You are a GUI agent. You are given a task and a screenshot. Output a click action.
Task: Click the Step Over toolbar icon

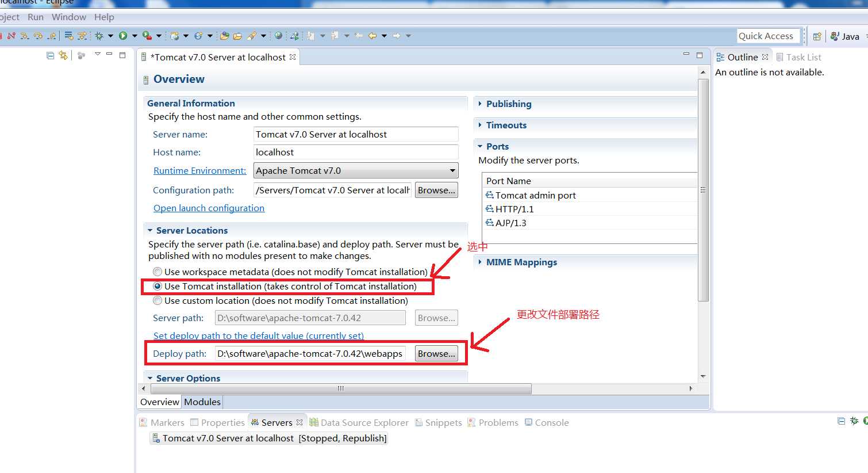(x=38, y=36)
